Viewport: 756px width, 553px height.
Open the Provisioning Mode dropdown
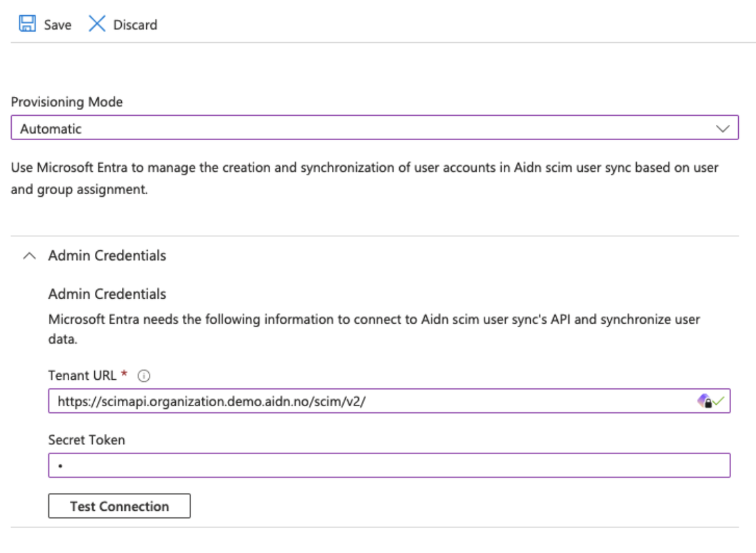(375, 128)
